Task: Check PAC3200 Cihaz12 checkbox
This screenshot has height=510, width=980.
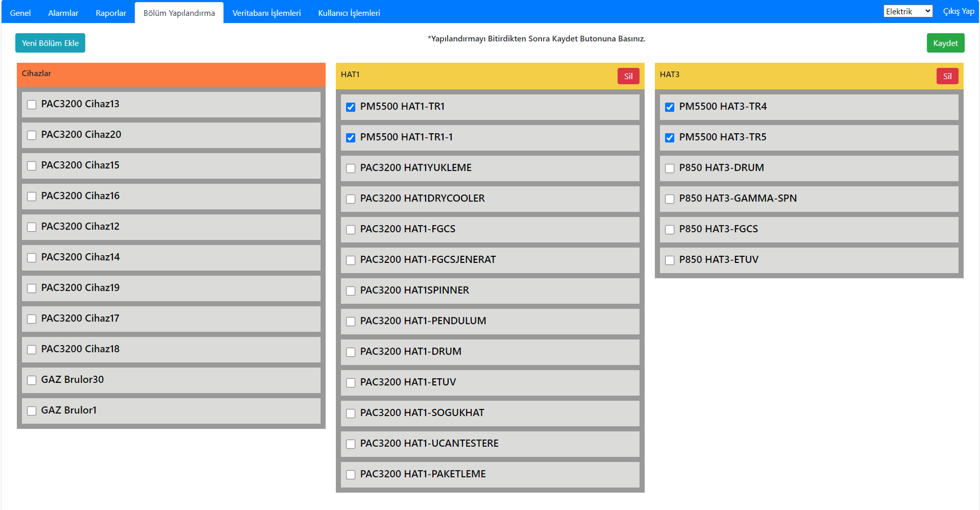Action: tap(32, 227)
